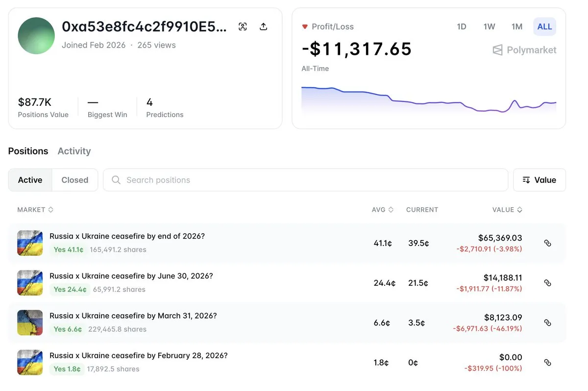588x391 pixels.
Task: Select the 1D profit/loss timeframe
Action: coord(461,27)
